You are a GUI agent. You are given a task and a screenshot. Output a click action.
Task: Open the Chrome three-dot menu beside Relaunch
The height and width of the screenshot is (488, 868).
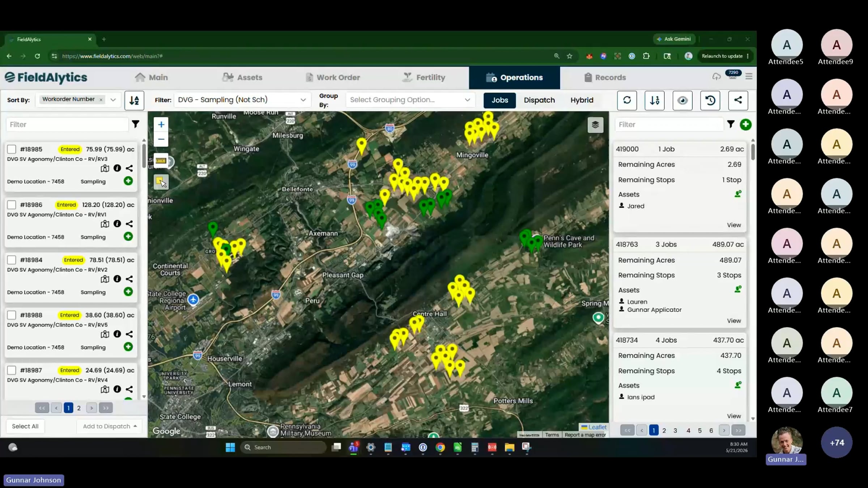point(748,56)
